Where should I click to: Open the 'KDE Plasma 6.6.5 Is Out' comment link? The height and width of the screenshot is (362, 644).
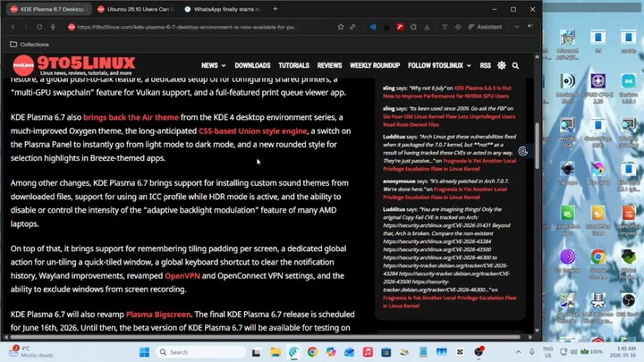447,92
